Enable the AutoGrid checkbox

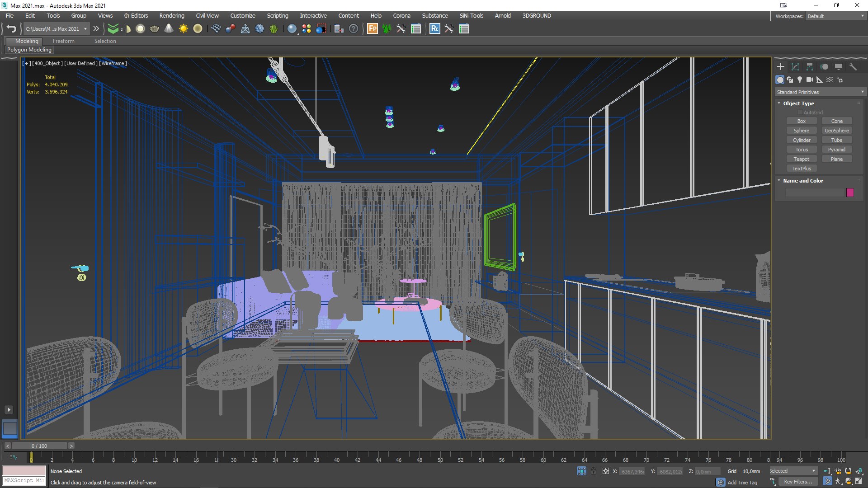pyautogui.click(x=800, y=113)
